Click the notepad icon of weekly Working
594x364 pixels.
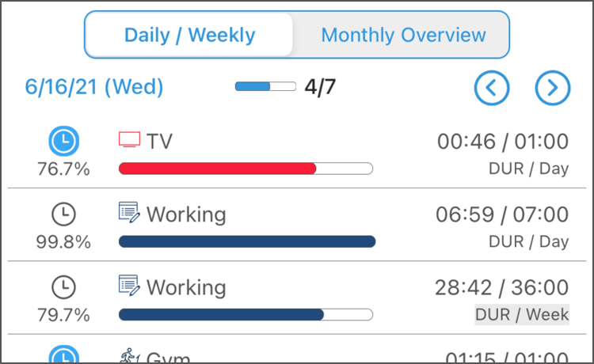129,286
